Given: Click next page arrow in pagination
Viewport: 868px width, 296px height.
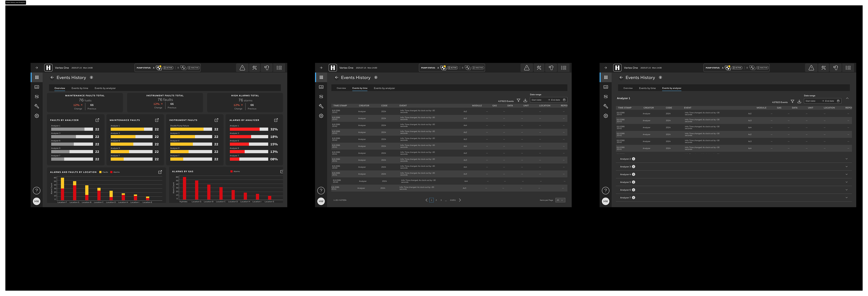Looking at the screenshot, I should (460, 200).
